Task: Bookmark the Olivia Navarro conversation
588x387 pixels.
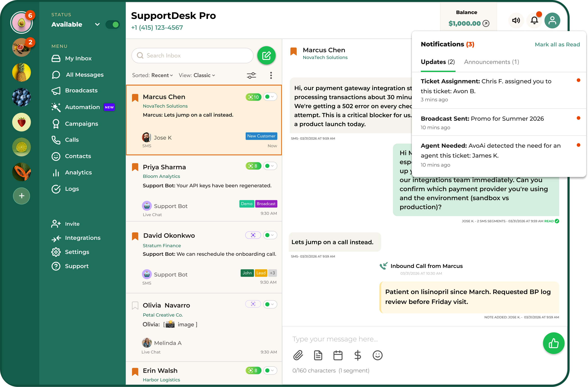Action: coord(135,306)
